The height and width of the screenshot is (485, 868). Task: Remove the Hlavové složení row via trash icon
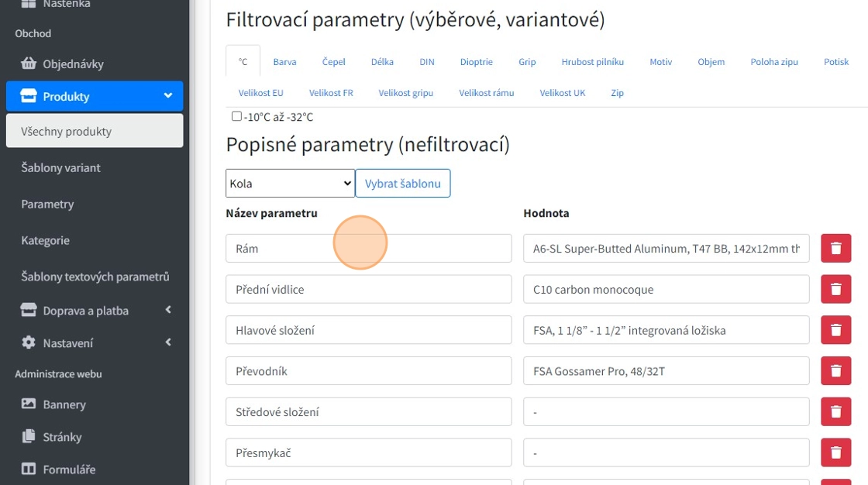835,330
